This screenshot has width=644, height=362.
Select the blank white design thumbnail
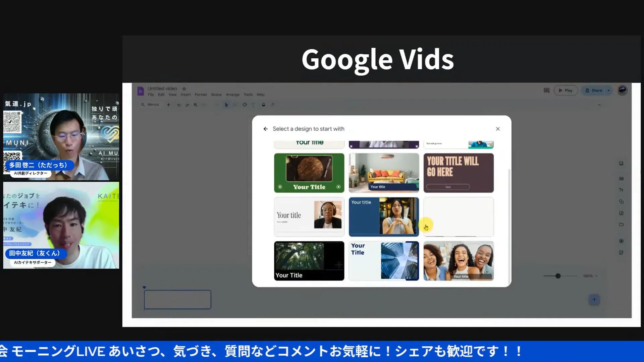pos(459,217)
